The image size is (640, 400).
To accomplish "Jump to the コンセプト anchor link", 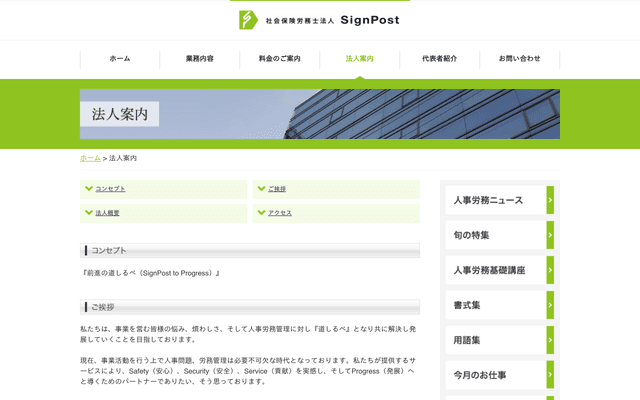I will point(110,189).
